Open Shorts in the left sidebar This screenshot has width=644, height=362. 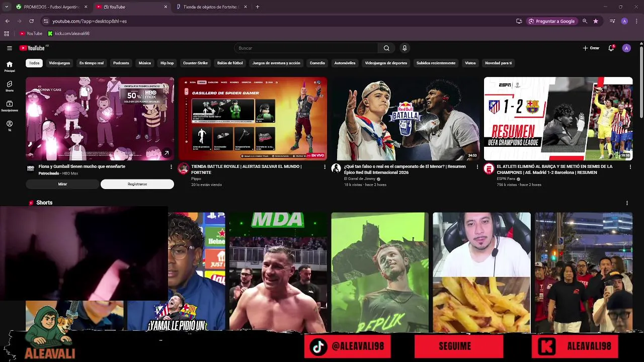coord(10,86)
